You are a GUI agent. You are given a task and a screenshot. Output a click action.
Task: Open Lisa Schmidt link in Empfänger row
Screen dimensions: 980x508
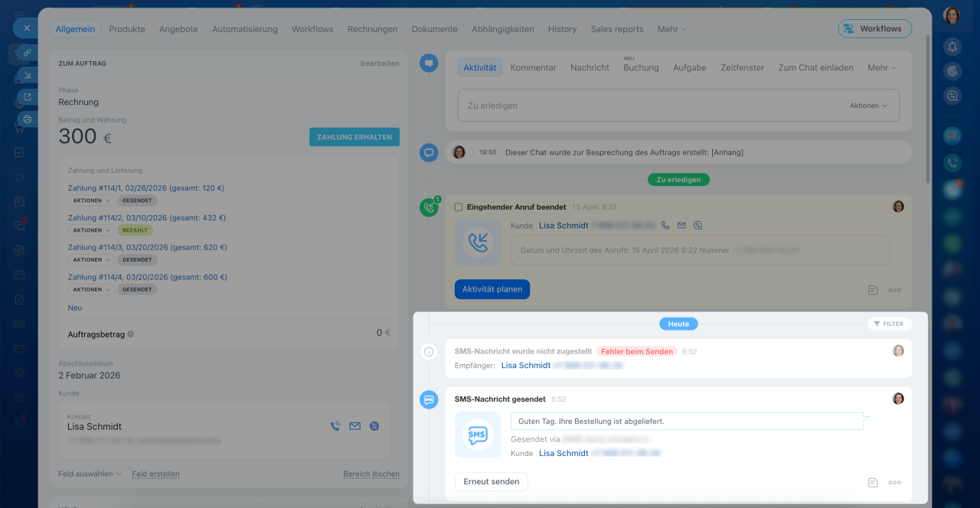(526, 366)
